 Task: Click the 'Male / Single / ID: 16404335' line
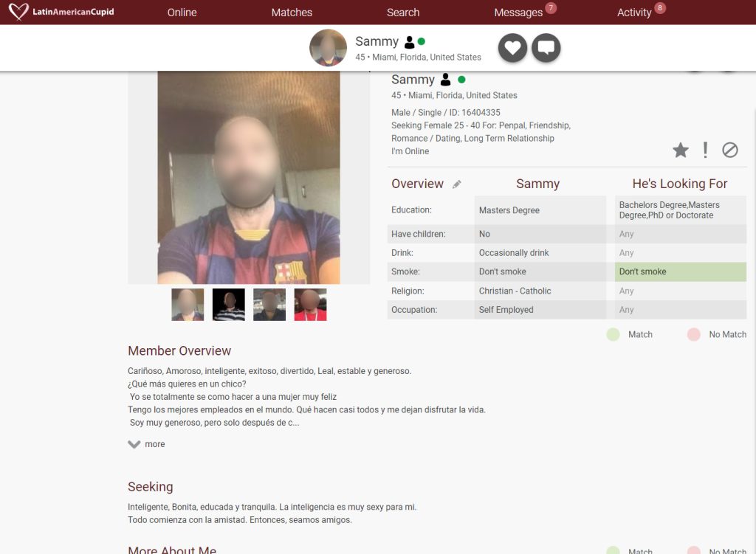point(446,113)
